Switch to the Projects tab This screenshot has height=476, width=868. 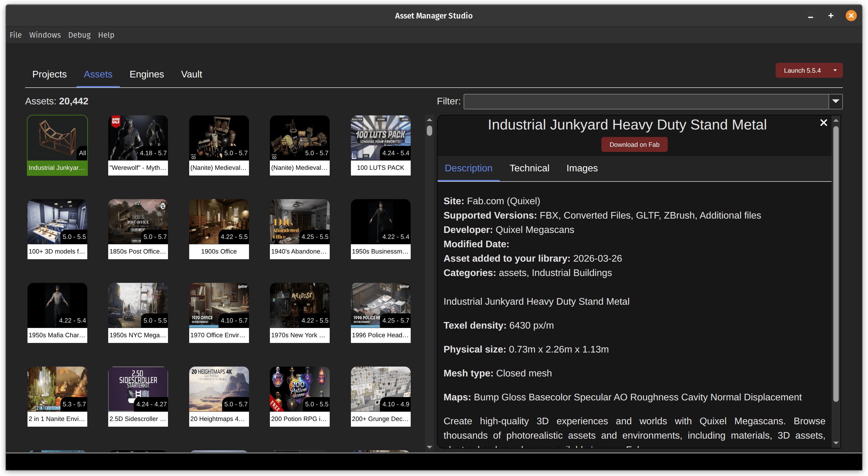coord(50,74)
